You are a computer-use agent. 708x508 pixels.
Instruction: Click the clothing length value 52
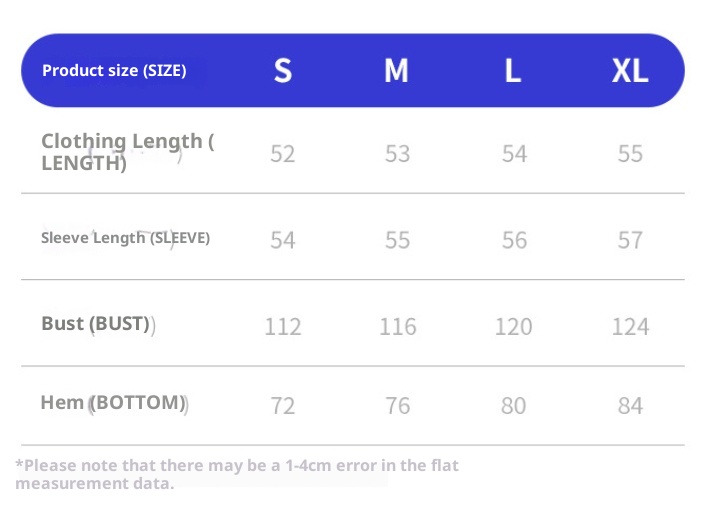pyautogui.click(x=283, y=154)
